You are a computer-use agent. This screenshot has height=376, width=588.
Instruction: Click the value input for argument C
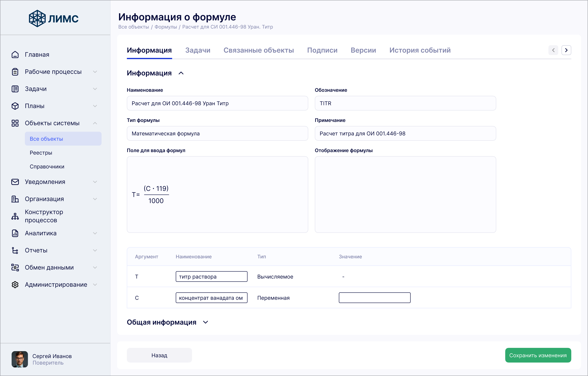(374, 298)
